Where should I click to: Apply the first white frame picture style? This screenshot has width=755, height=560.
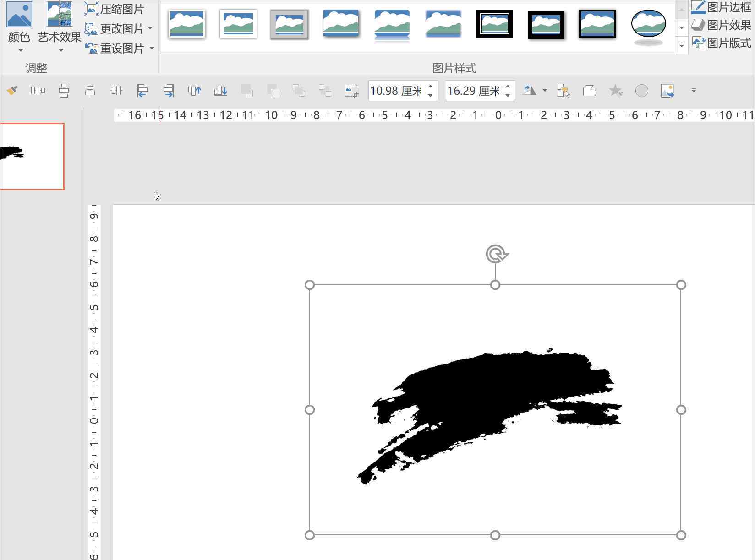187,24
